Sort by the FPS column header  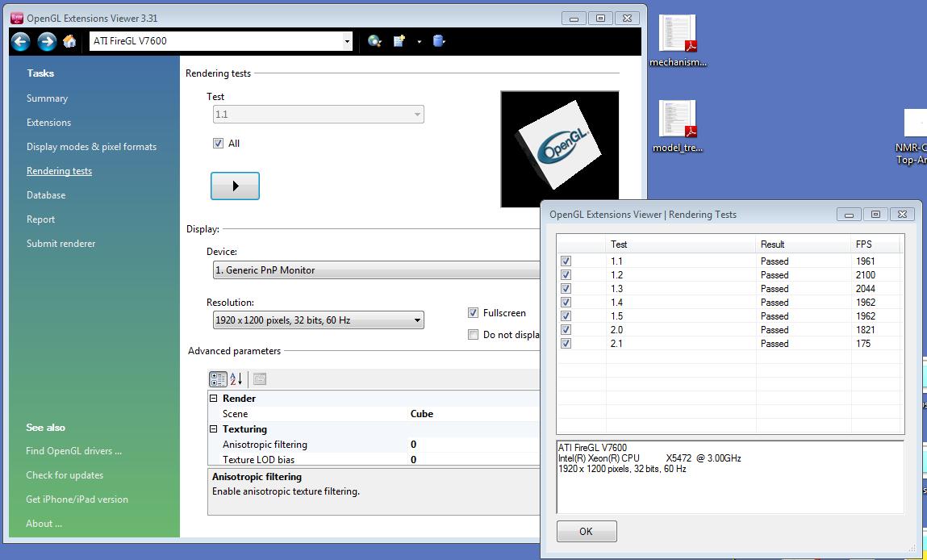[x=875, y=244]
